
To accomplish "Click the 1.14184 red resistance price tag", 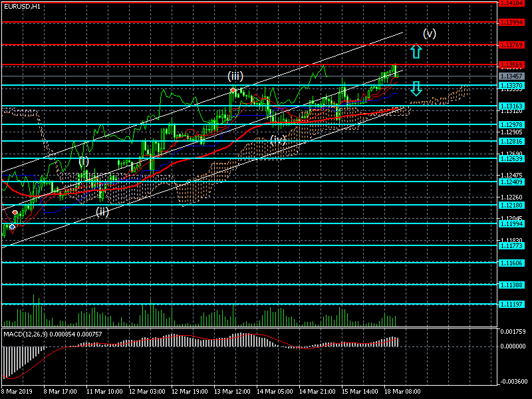I will pyautogui.click(x=511, y=3).
